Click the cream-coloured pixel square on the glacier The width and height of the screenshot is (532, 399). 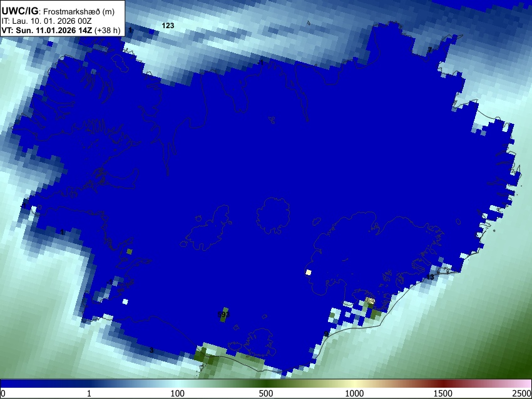pos(309,272)
